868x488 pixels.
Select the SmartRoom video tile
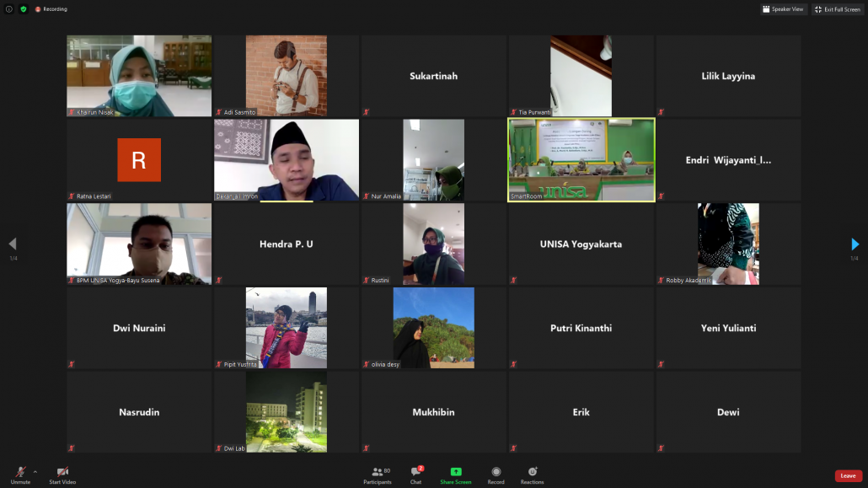pyautogui.click(x=581, y=159)
